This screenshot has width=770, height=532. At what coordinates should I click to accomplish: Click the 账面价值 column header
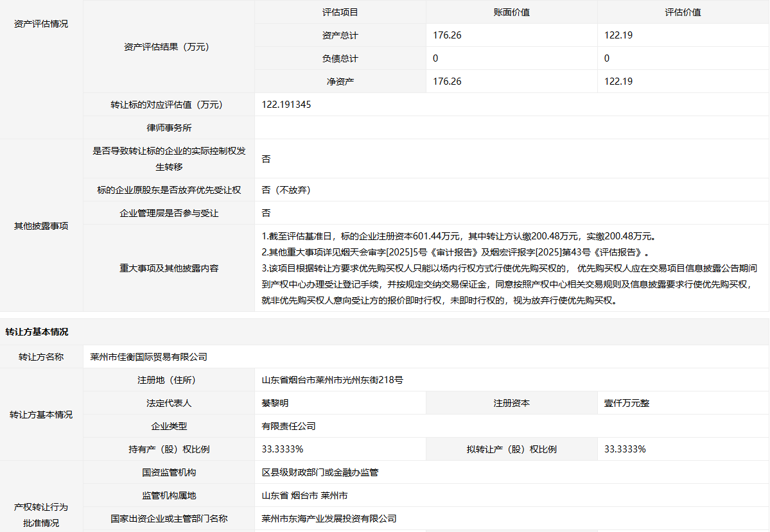click(x=511, y=12)
